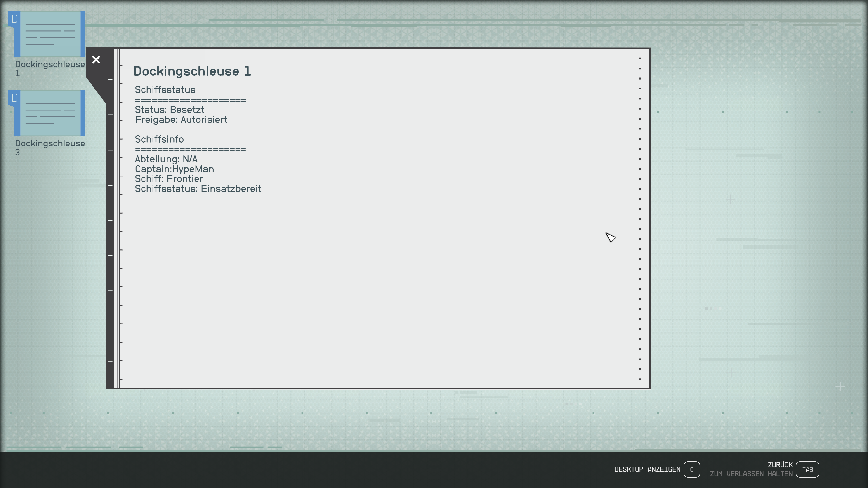Click the Captain:HypeMan line
Viewport: 868px width, 488px height.
[x=174, y=169]
